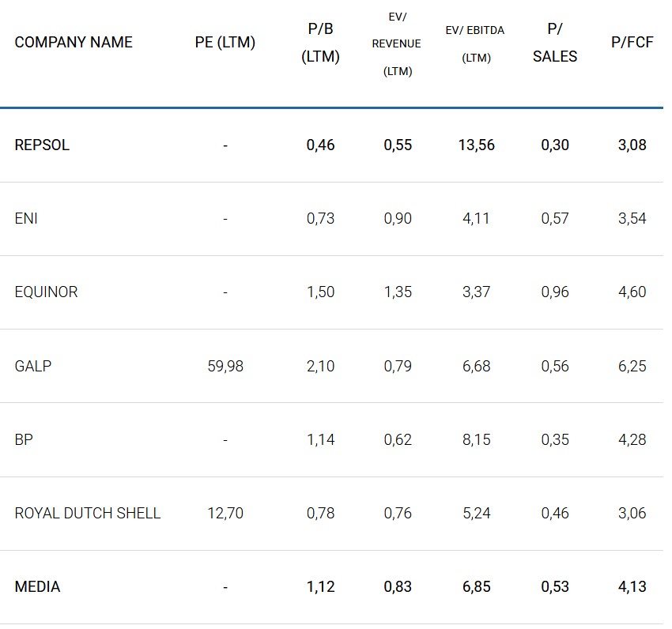672x629 pixels.
Task: Open the ENI company name
Action: point(26,219)
